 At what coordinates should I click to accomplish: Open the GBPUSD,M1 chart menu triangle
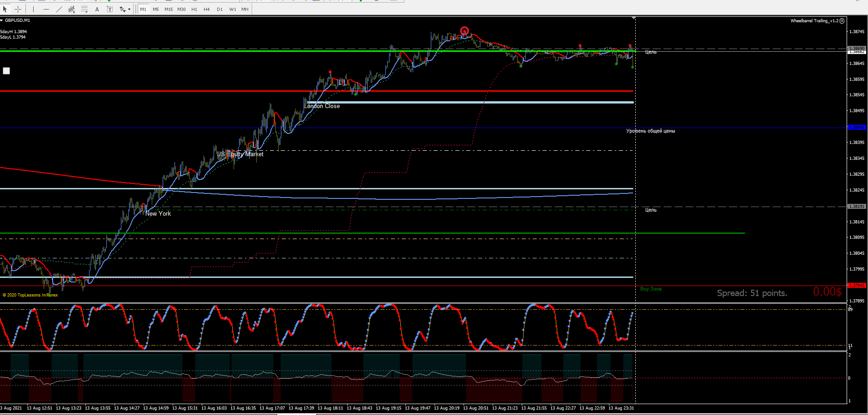(2, 20)
